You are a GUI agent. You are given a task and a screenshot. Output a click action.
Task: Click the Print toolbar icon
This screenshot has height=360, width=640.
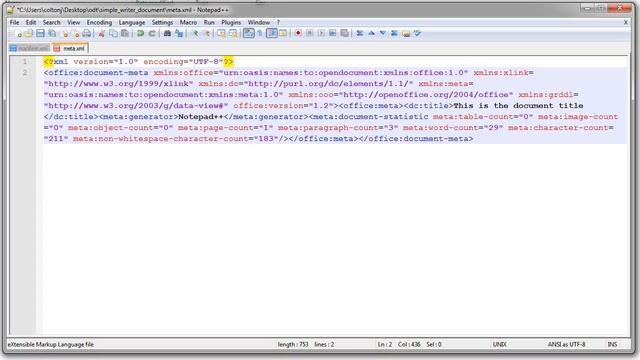tap(87, 34)
